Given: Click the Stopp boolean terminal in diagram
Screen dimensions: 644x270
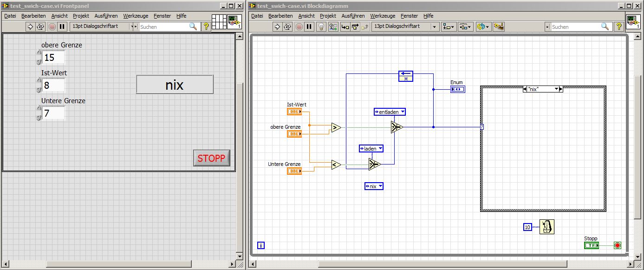Looking at the screenshot, I should click(591, 245).
